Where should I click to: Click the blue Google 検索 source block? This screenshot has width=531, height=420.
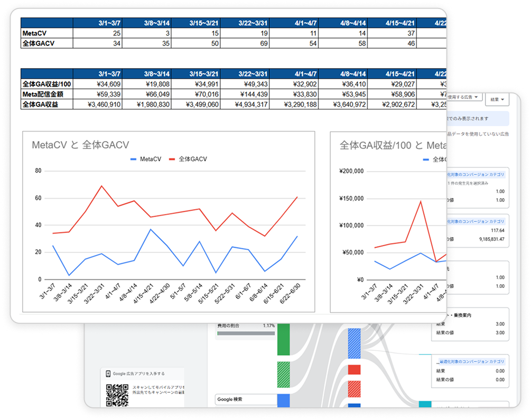click(284, 400)
